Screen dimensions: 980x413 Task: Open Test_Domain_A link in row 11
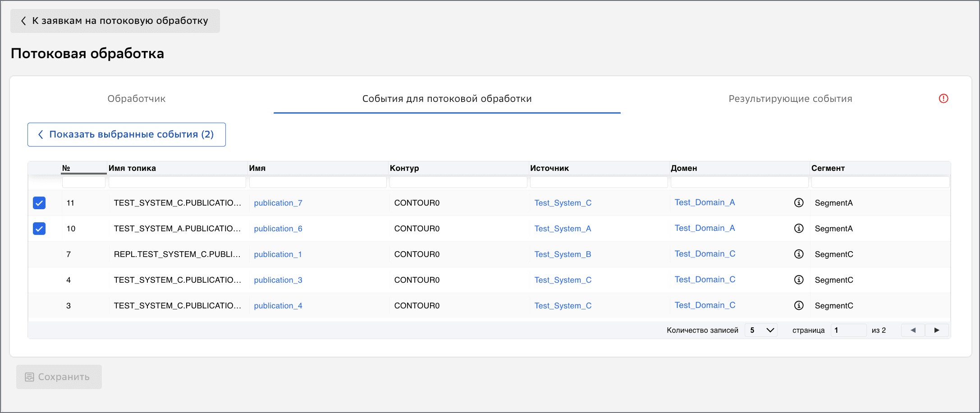point(705,202)
